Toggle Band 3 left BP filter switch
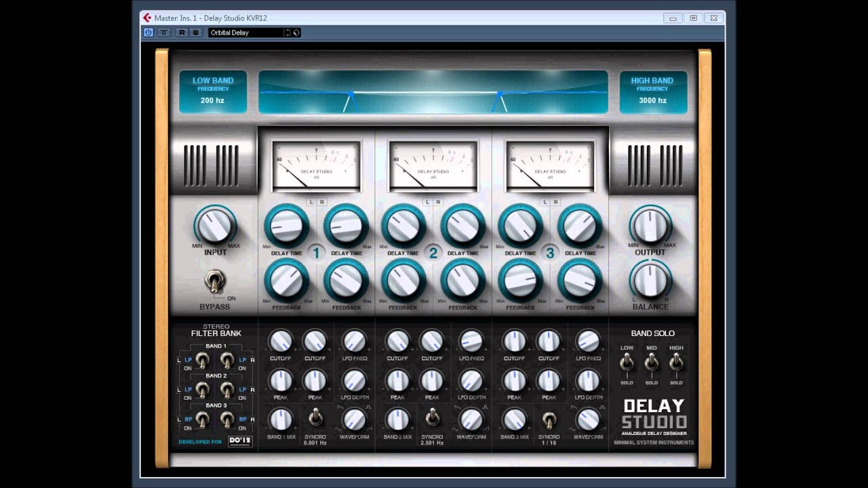The image size is (868, 488). [x=201, y=420]
